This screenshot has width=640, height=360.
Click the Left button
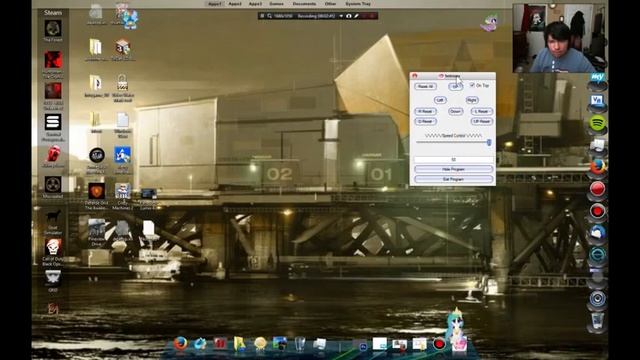(x=440, y=100)
